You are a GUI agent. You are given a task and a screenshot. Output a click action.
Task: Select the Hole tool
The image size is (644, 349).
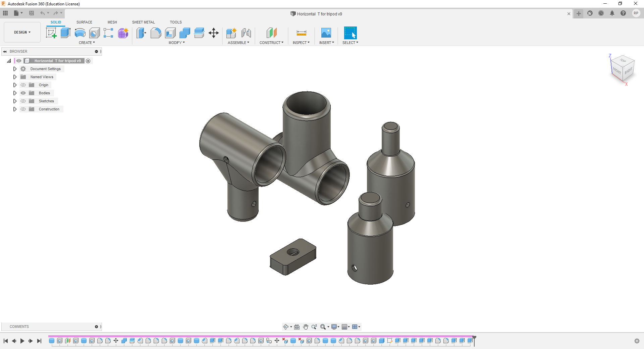pos(94,33)
